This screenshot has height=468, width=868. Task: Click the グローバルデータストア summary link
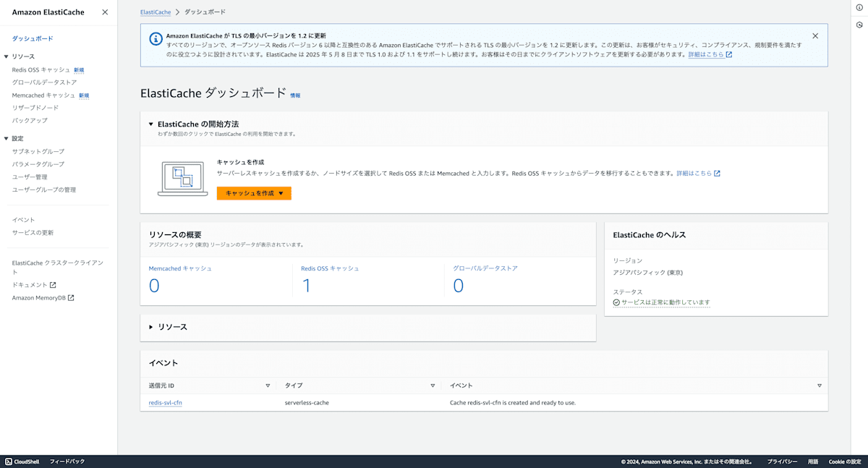tap(485, 268)
